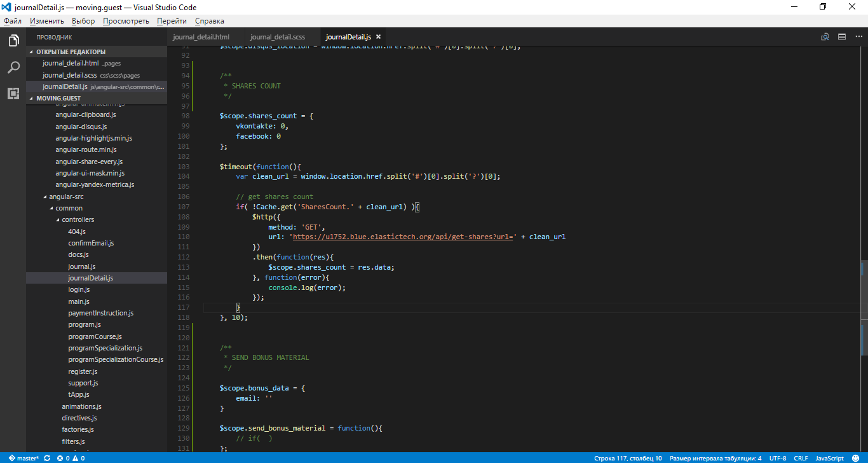Click the sync changes icon in status bar

click(x=47, y=458)
